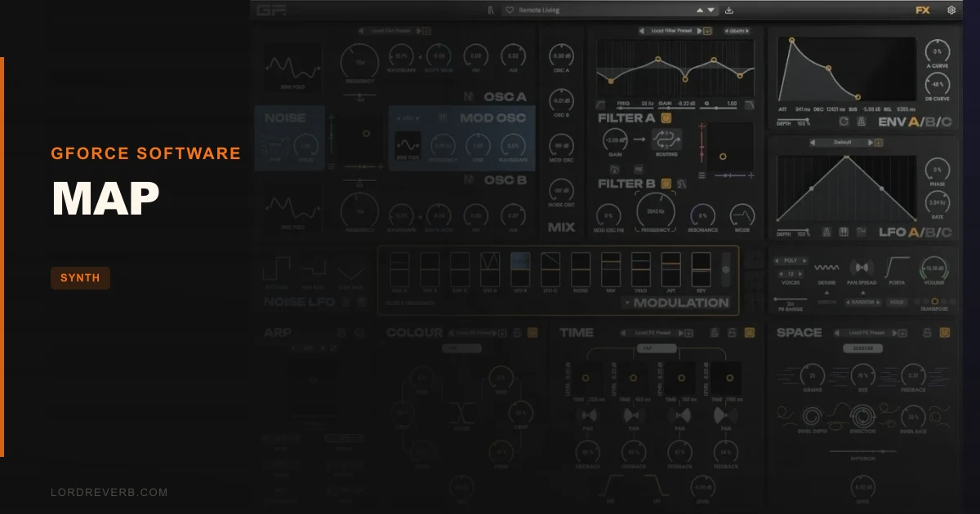
Task: Select the KEY modulation slot
Action: tap(702, 271)
